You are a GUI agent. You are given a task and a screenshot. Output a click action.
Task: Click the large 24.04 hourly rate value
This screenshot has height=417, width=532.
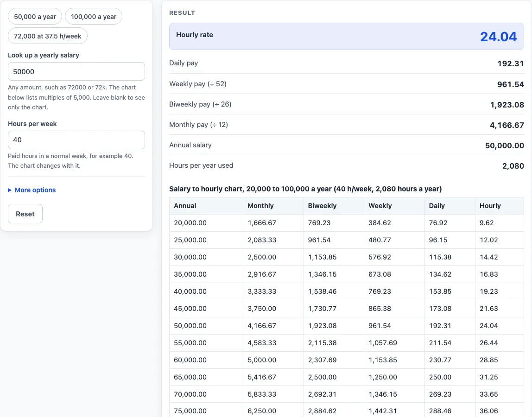(x=499, y=37)
